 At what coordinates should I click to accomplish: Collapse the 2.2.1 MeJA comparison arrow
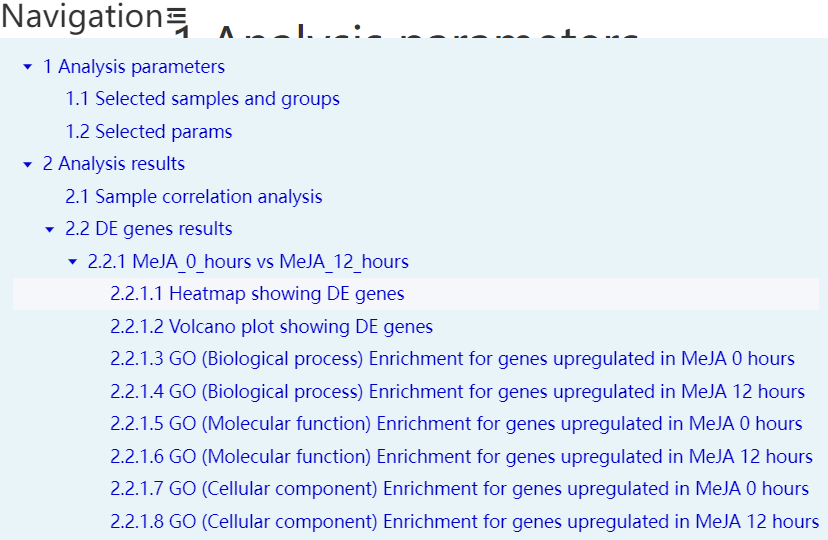click(72, 262)
